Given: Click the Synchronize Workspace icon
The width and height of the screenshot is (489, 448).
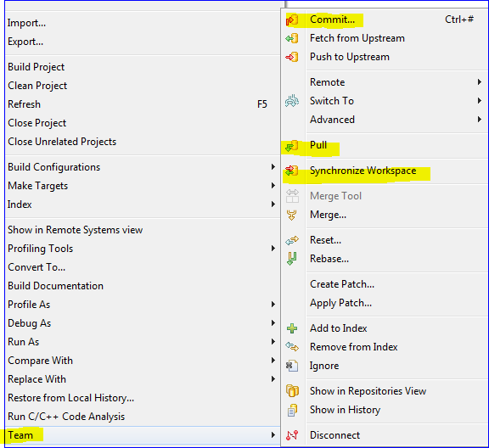Looking at the screenshot, I should click(x=292, y=171).
